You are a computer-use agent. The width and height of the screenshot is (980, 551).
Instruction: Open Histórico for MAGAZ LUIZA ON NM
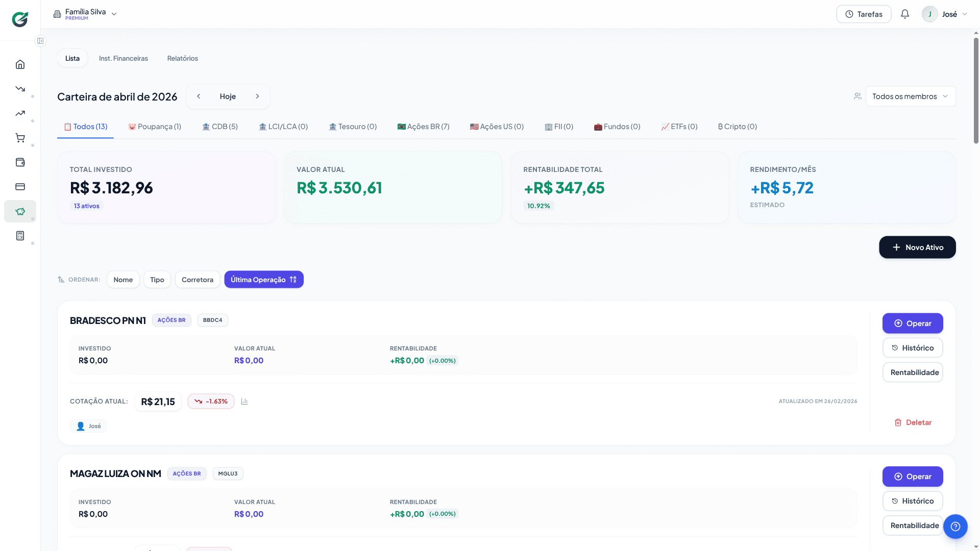click(913, 501)
